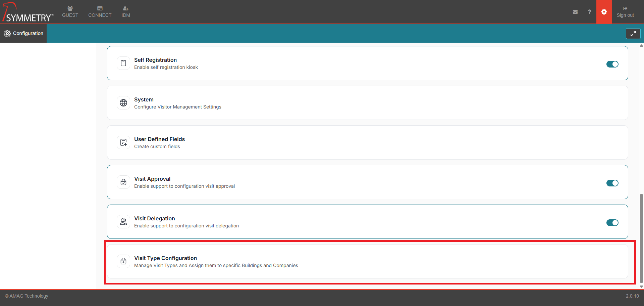This screenshot has height=306, width=644.
Task: Click the Visit Delegation people icon
Action: pyautogui.click(x=123, y=222)
